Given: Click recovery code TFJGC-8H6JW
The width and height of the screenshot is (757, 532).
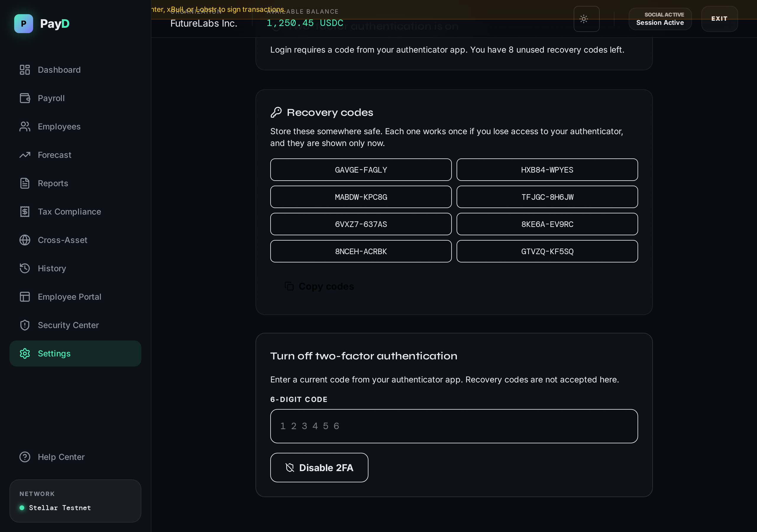Looking at the screenshot, I should 547,197.
